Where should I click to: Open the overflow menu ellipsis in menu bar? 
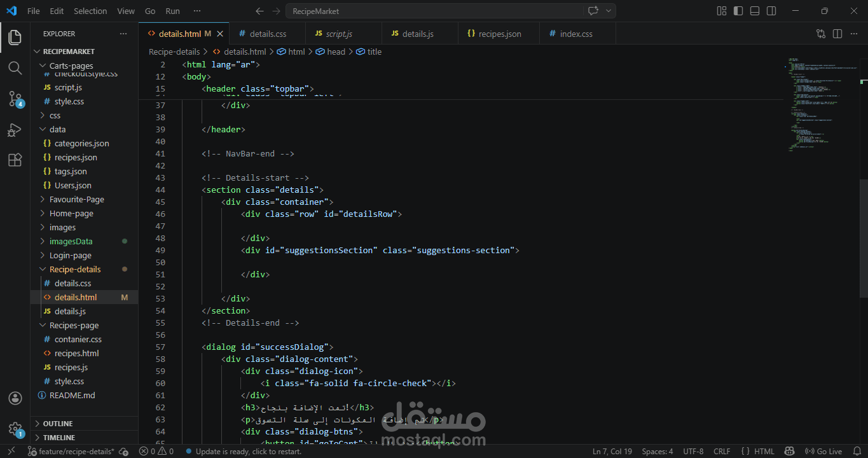[x=197, y=11]
